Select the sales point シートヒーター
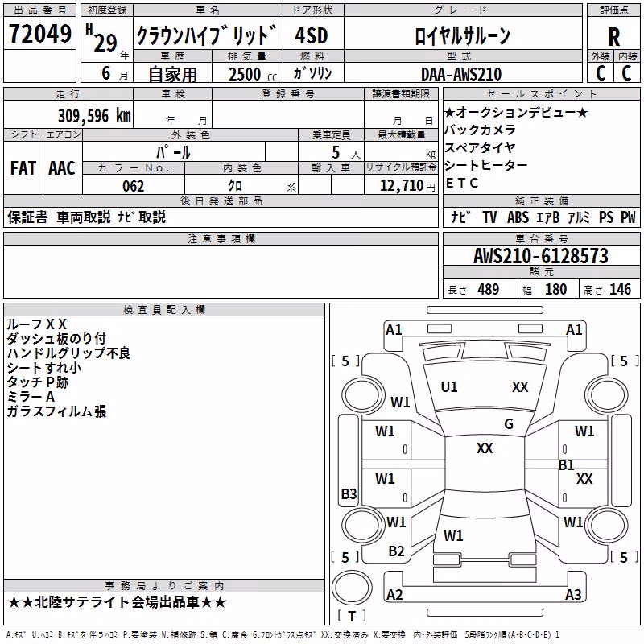Image resolution: width=644 pixels, height=644 pixels. tap(486, 166)
